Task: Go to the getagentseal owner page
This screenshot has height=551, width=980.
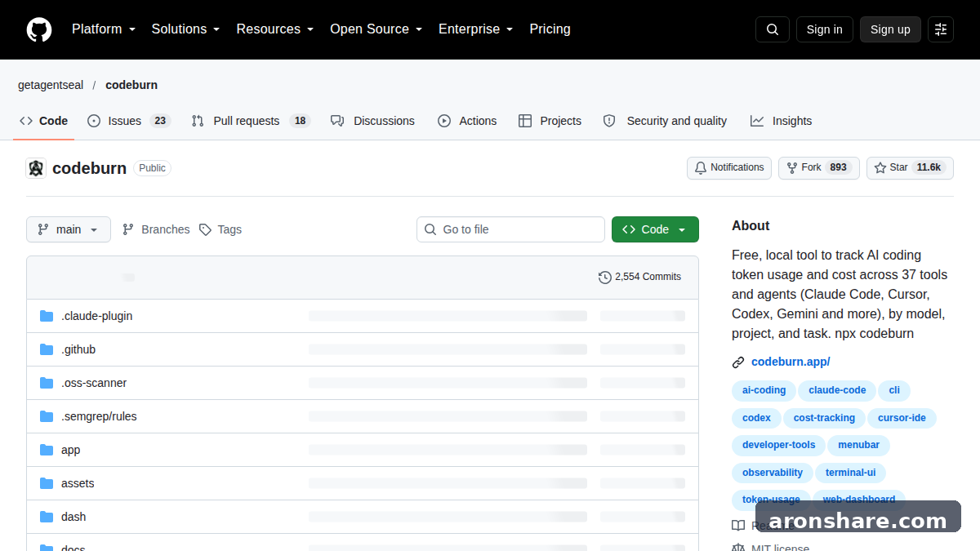Action: click(x=51, y=85)
